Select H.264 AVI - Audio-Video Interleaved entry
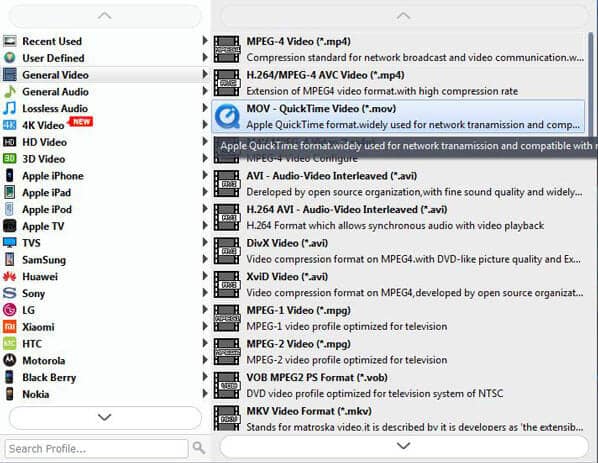Screen dimensions: 598x463 pos(399,217)
